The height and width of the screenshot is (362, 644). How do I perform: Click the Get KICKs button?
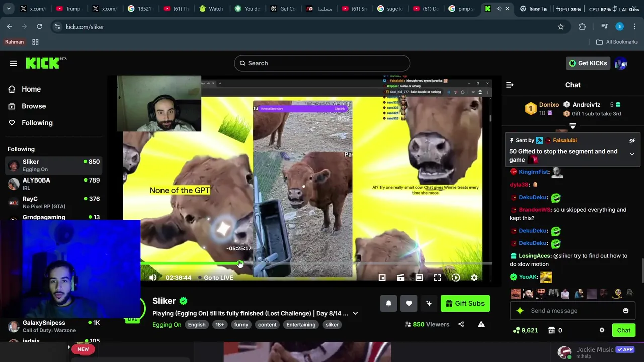tap(588, 63)
